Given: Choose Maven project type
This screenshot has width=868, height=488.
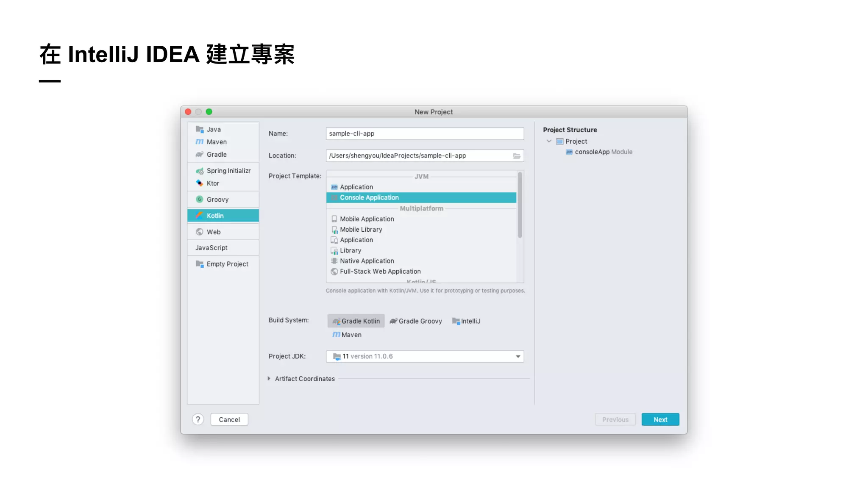Looking at the screenshot, I should point(223,142).
